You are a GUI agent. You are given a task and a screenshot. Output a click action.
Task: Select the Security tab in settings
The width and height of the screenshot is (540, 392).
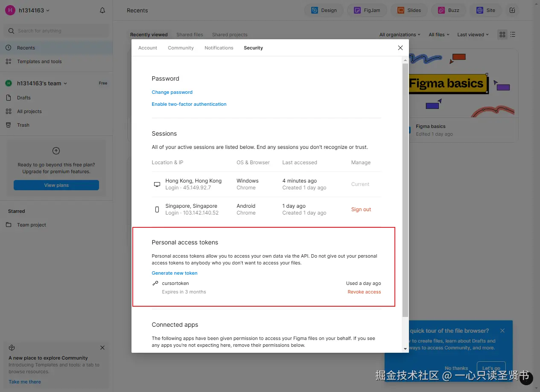253,48
